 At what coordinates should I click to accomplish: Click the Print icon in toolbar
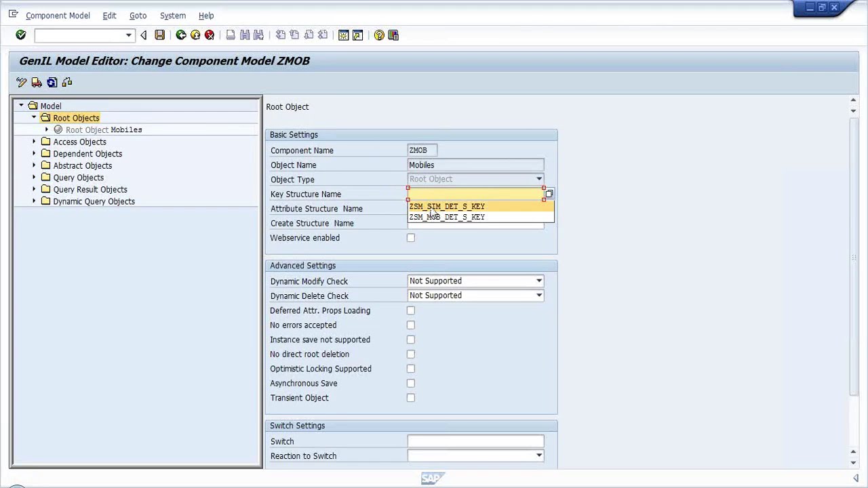tap(231, 35)
